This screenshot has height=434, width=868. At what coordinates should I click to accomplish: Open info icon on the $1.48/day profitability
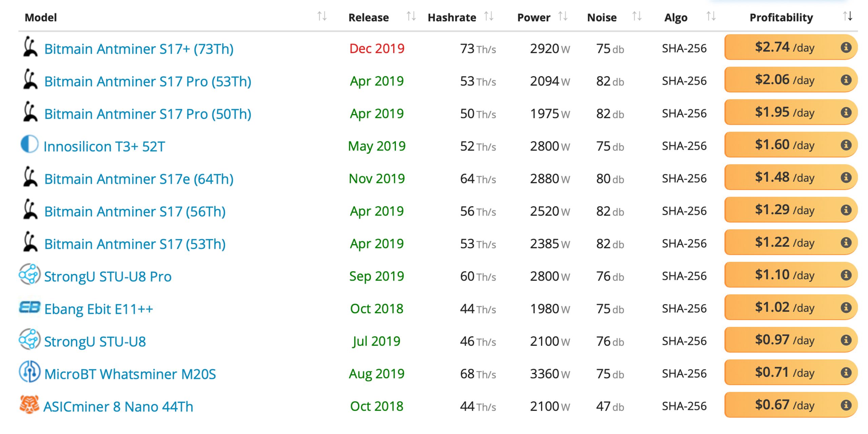click(x=846, y=177)
